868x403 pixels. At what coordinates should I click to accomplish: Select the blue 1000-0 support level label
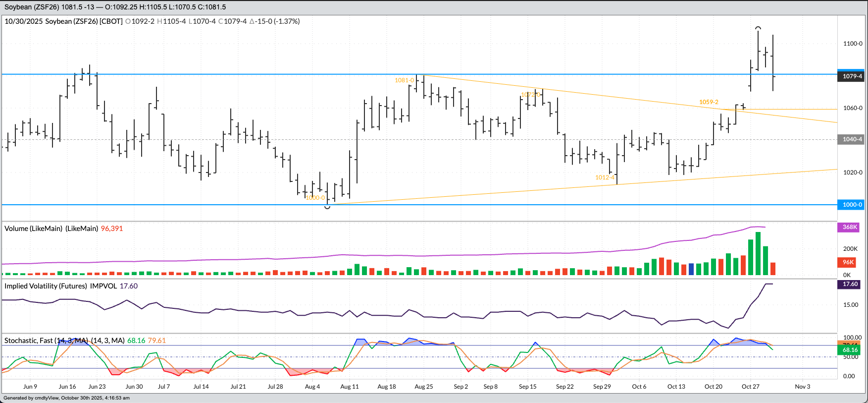point(852,204)
